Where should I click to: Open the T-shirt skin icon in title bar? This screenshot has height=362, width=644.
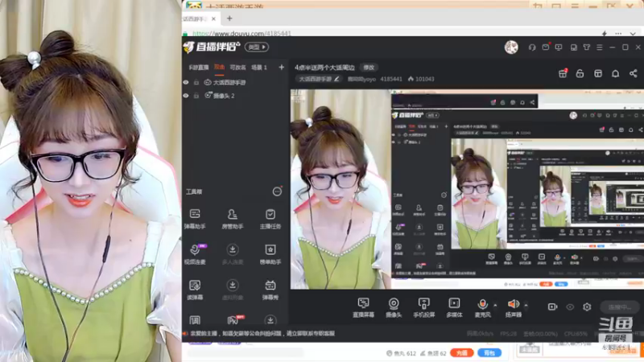(587, 47)
